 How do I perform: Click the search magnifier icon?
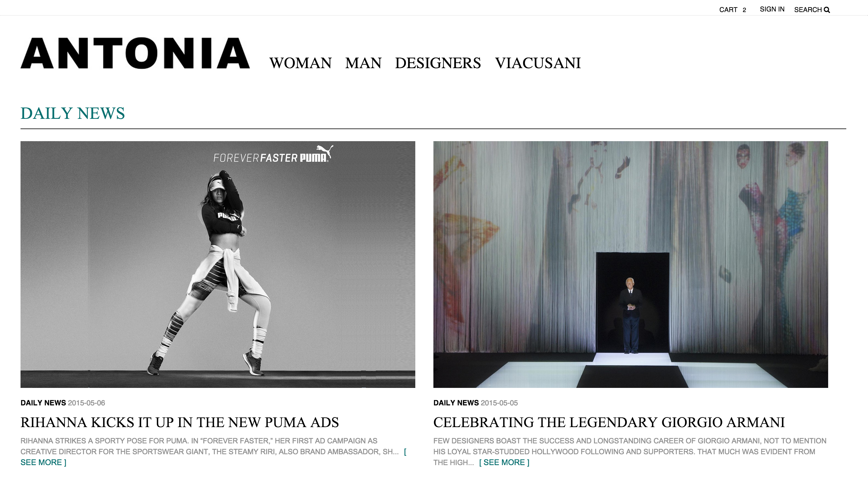(x=827, y=10)
